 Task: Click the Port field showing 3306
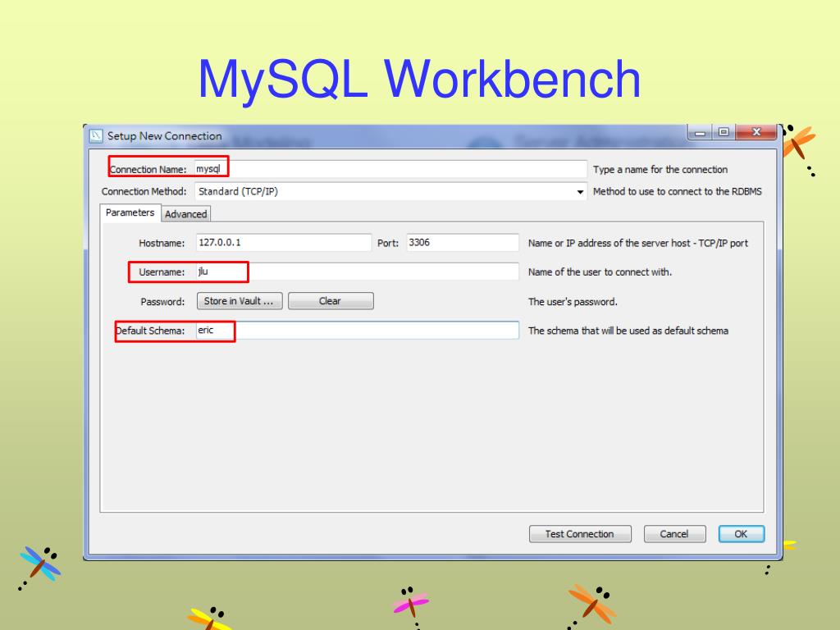[x=463, y=243]
